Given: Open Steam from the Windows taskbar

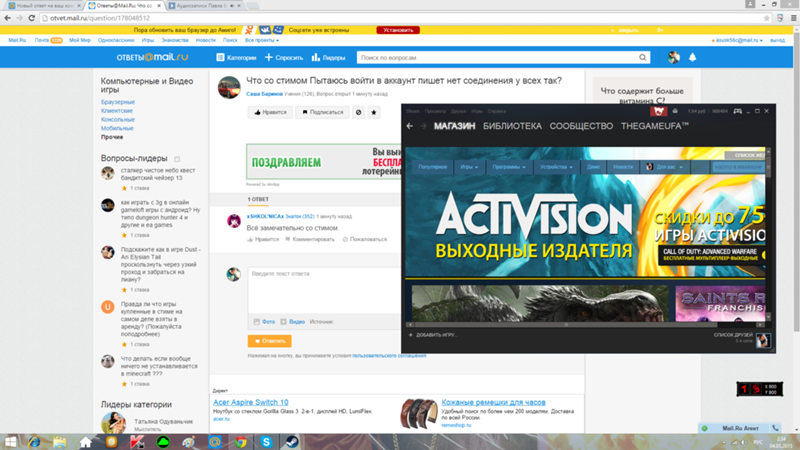Looking at the screenshot, I should [x=292, y=442].
